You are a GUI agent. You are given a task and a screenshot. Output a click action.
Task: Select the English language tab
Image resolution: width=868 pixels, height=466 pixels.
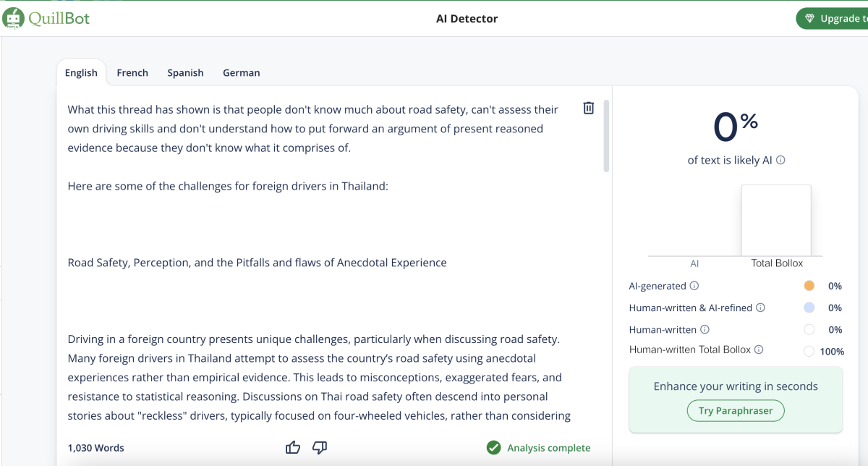click(x=81, y=73)
